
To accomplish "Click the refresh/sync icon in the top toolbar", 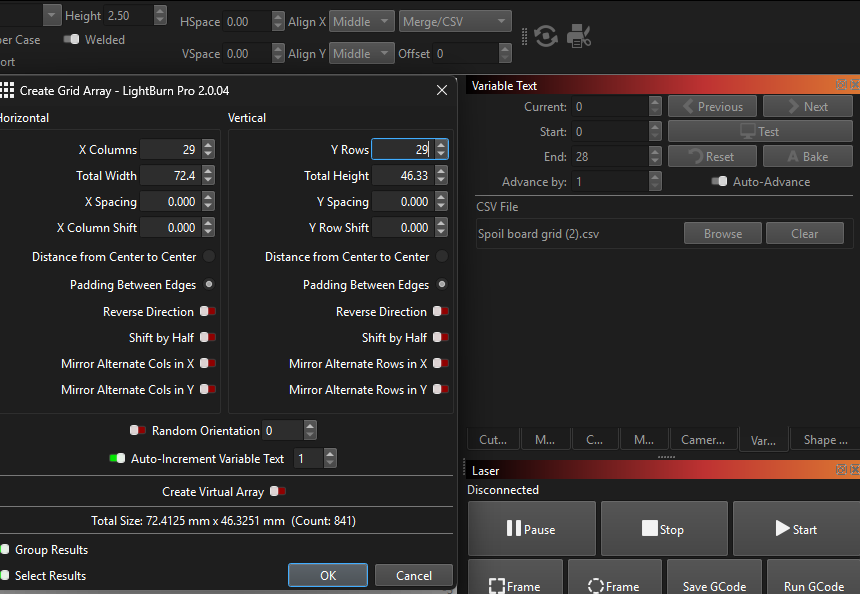I will point(546,36).
